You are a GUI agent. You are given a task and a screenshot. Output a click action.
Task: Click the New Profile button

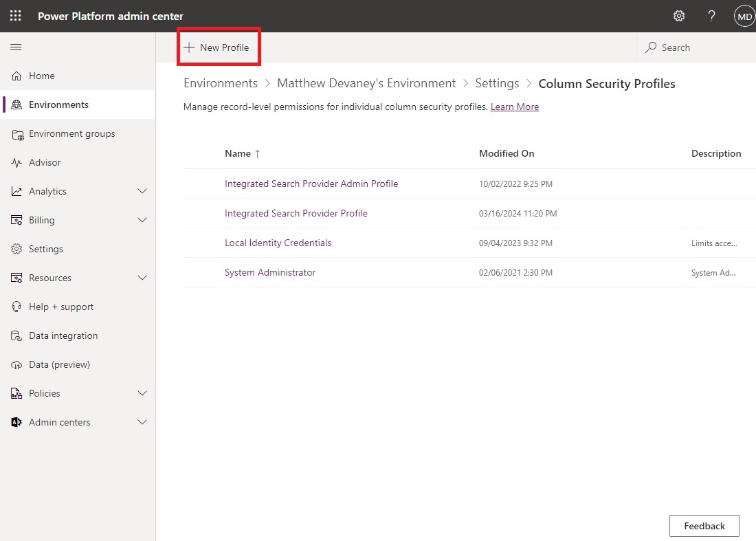(219, 47)
